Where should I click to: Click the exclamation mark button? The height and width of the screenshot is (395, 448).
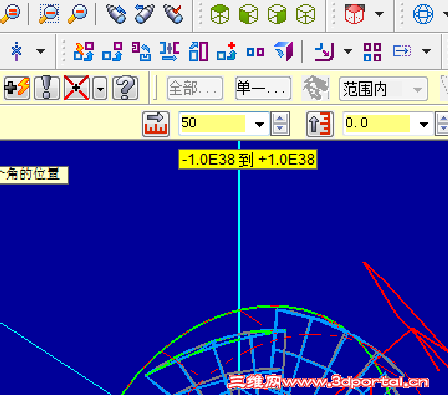point(47,88)
